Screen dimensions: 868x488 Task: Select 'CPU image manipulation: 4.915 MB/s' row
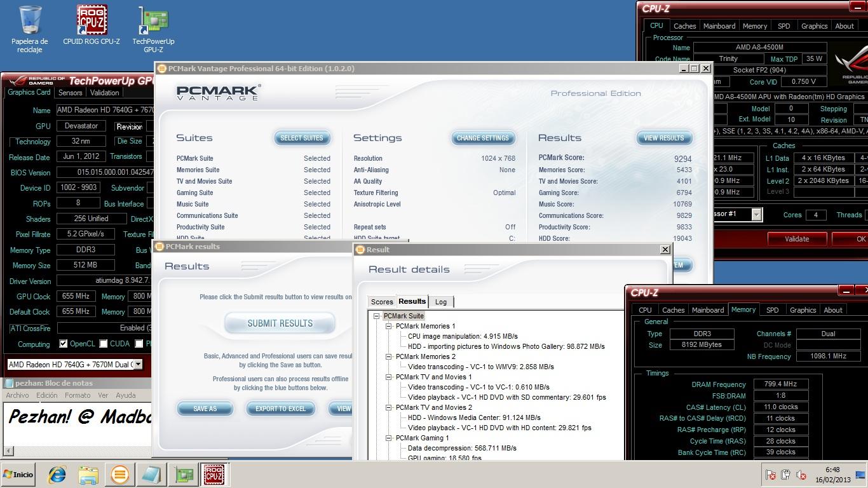click(463, 336)
